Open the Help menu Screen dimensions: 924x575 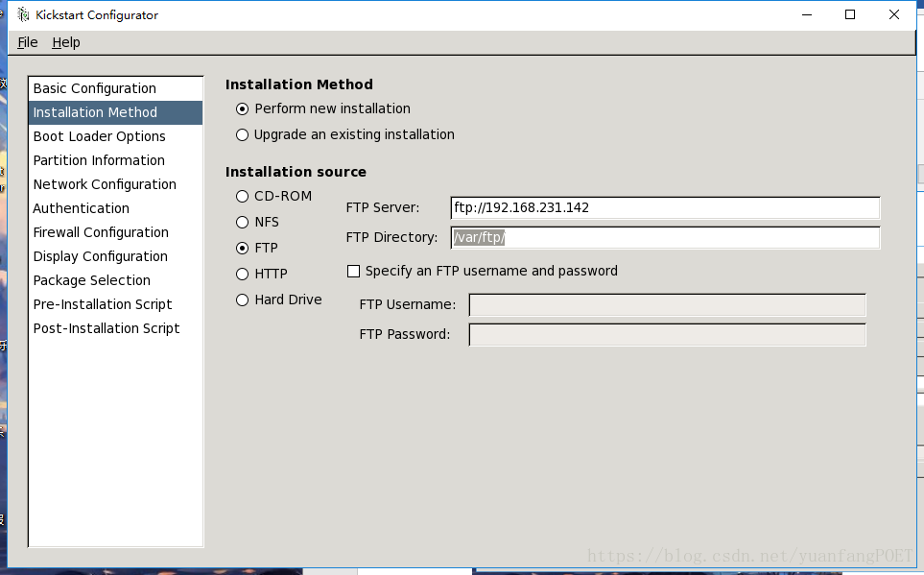[66, 42]
